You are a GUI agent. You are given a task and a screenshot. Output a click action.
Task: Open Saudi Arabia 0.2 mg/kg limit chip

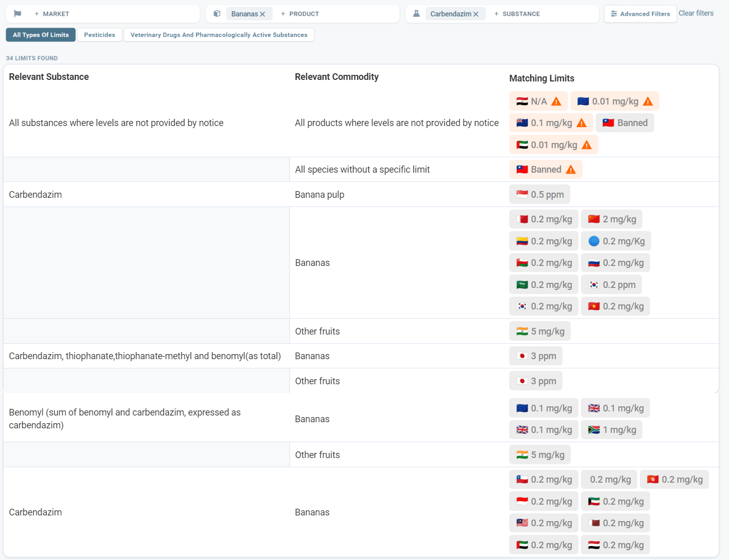click(544, 285)
